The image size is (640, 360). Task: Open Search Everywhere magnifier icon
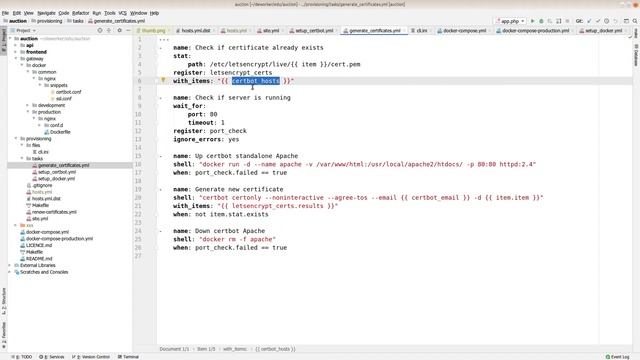(635, 21)
